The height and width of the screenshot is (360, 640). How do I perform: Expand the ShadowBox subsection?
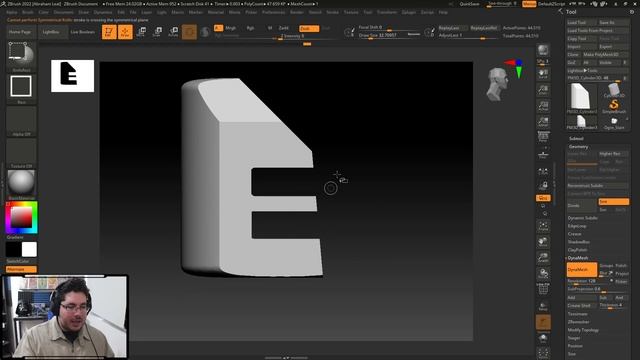[579, 242]
